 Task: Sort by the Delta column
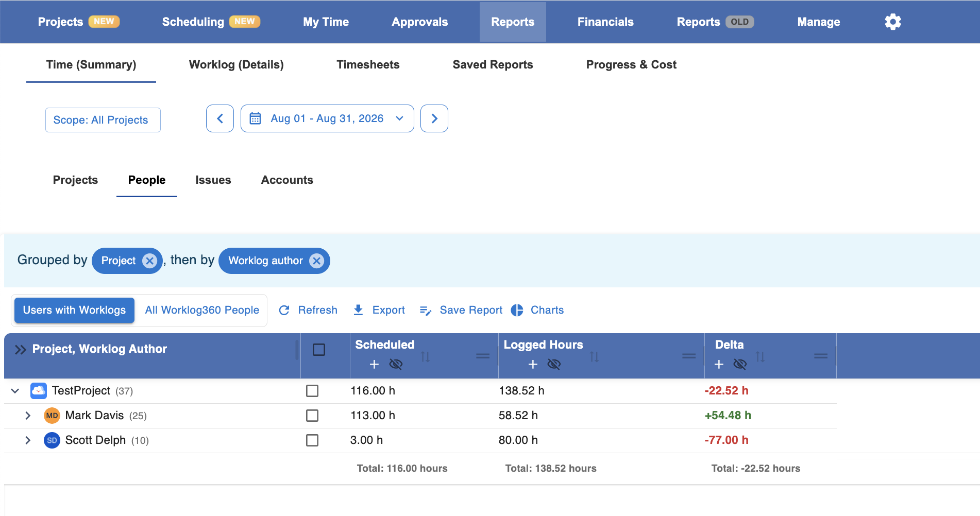click(x=760, y=356)
